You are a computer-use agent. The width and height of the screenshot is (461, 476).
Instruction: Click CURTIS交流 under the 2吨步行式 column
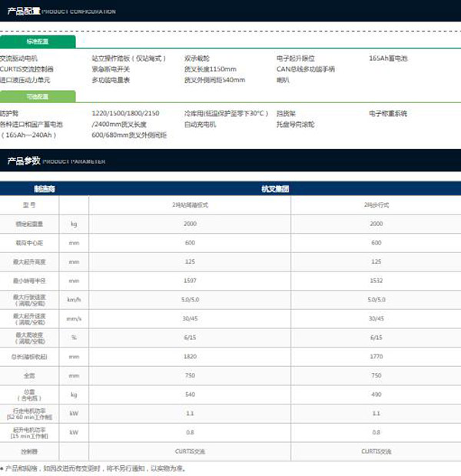coord(376,451)
